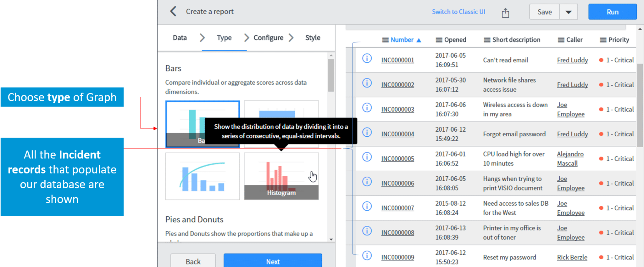
Task: Open info icon for INC0000008
Action: tap(367, 231)
